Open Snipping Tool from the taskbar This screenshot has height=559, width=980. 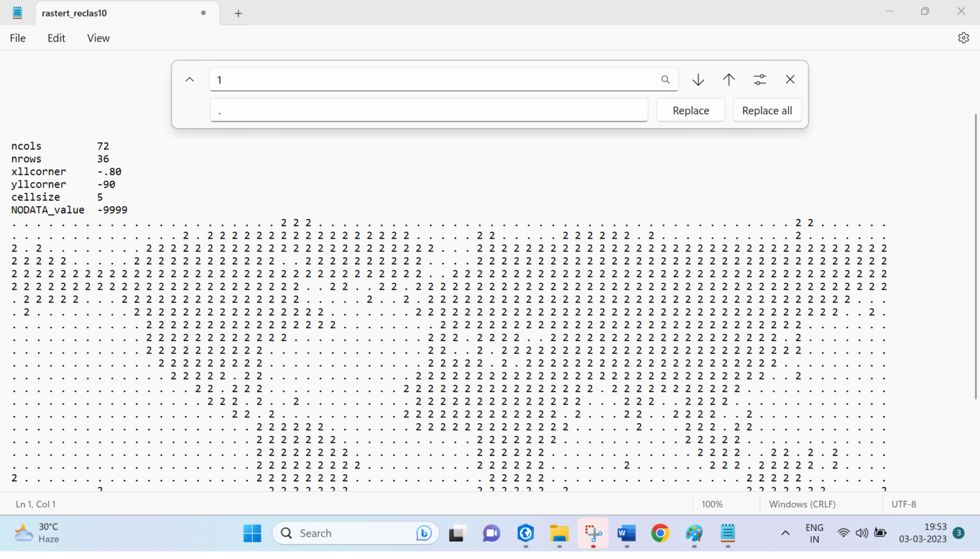click(593, 533)
